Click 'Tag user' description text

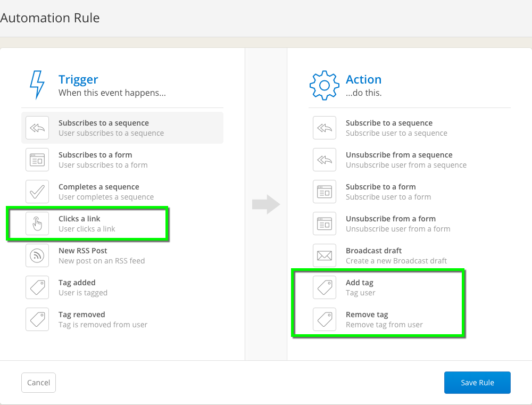coord(360,293)
